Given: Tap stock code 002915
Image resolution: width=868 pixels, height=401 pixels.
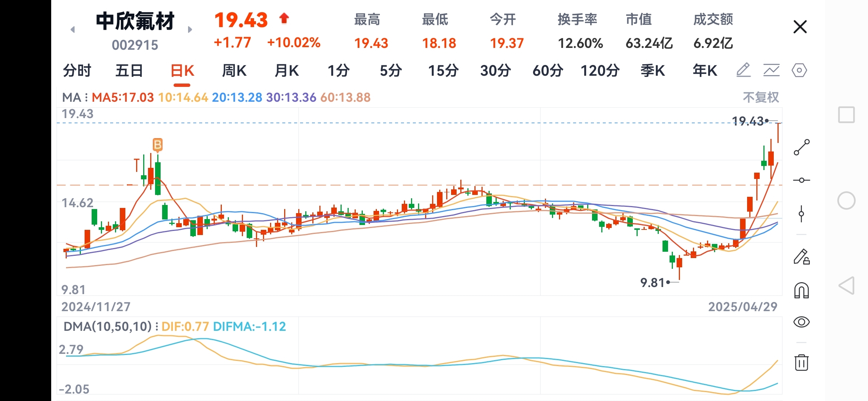Looking at the screenshot, I should [135, 45].
